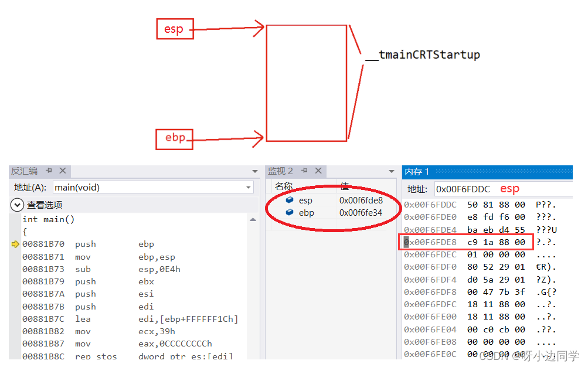The width and height of the screenshot is (588, 367).
Task: Click the int main() source line
Action: (49, 220)
